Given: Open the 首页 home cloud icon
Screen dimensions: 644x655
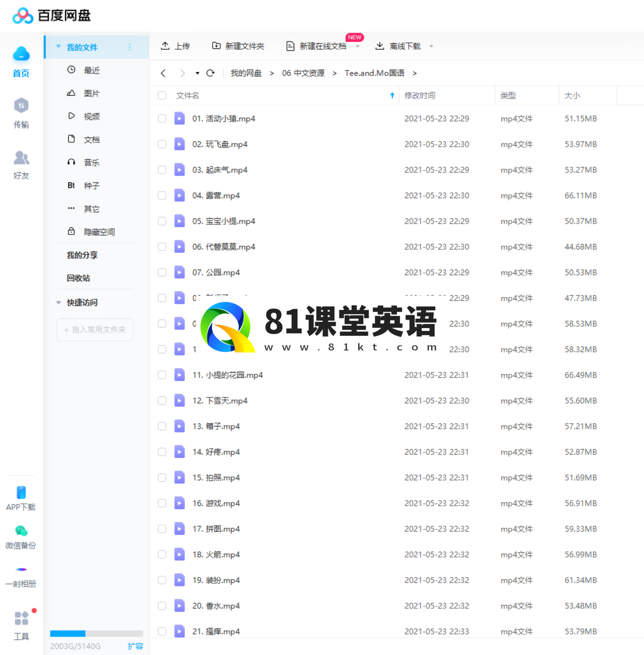Looking at the screenshot, I should [21, 54].
